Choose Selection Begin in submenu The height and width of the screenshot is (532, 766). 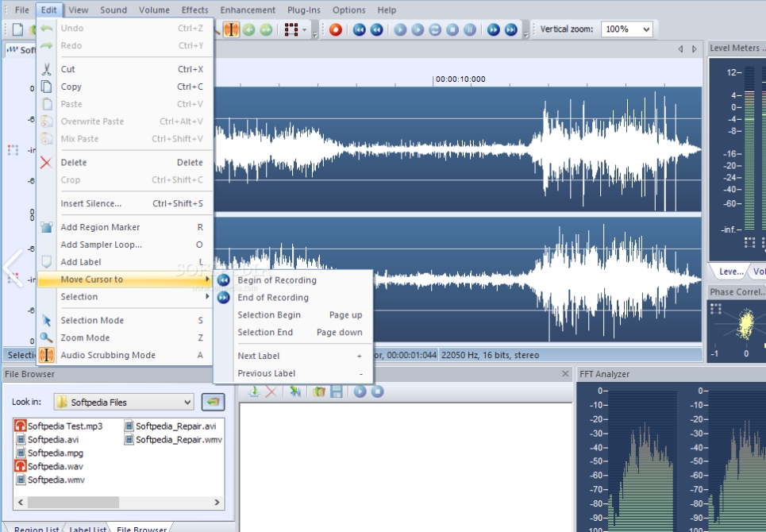click(x=293, y=314)
